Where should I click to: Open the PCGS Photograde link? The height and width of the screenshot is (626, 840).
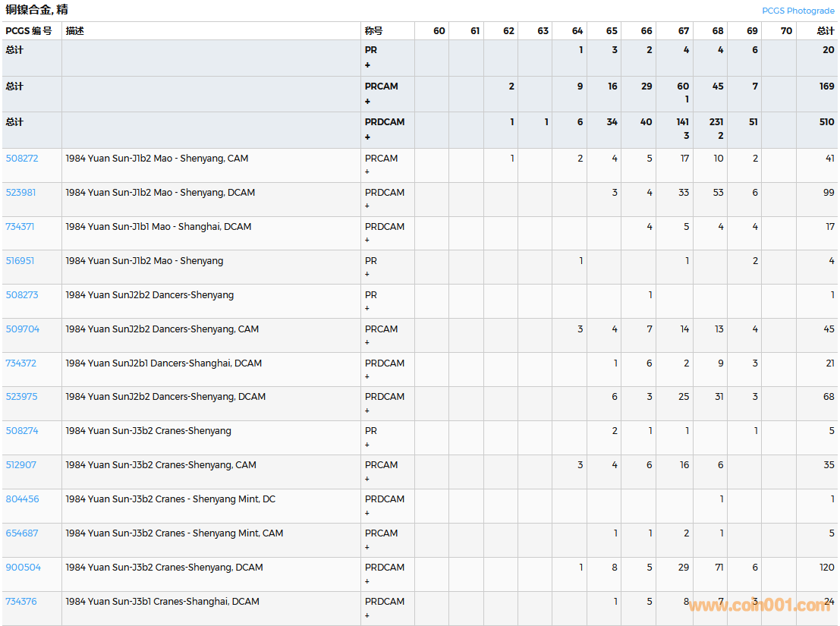tap(798, 11)
